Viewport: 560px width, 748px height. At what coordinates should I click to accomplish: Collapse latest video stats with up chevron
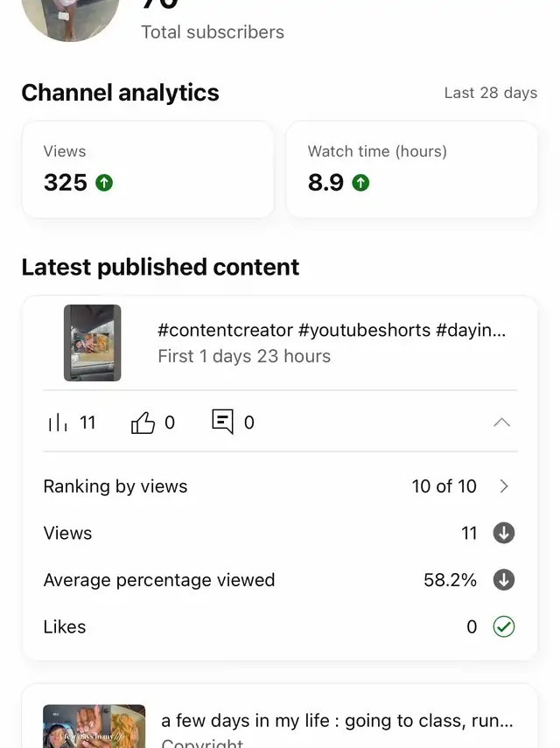pyautogui.click(x=501, y=423)
